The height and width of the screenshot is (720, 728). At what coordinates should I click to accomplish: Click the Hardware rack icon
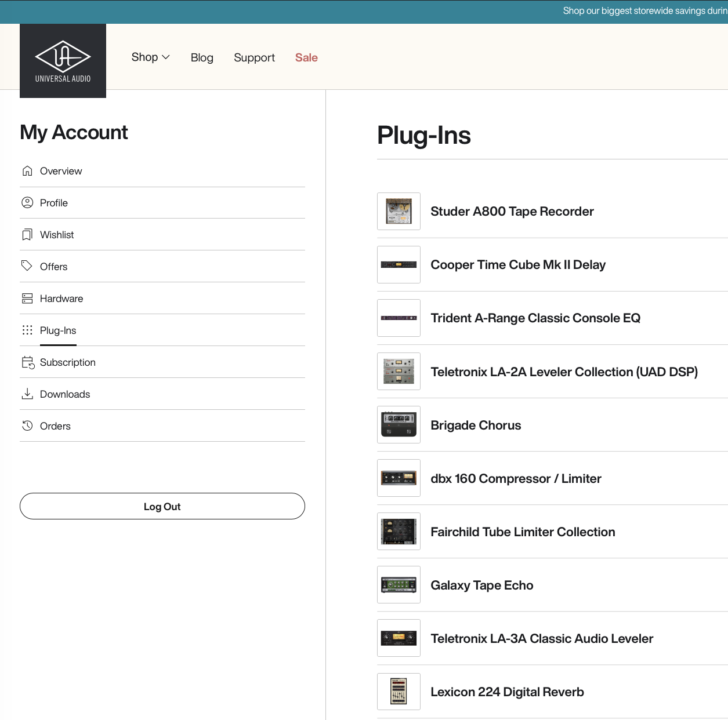[x=27, y=299]
